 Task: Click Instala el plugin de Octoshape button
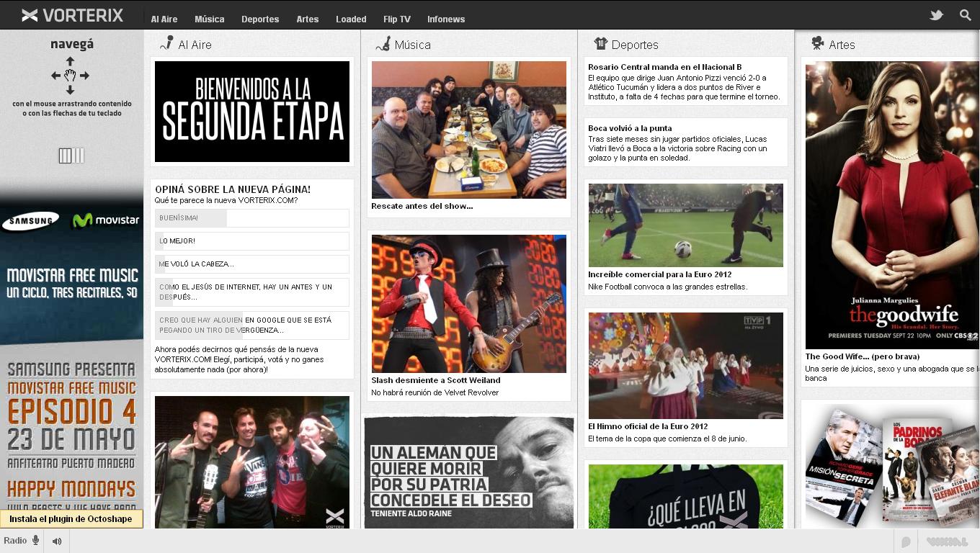(71, 518)
